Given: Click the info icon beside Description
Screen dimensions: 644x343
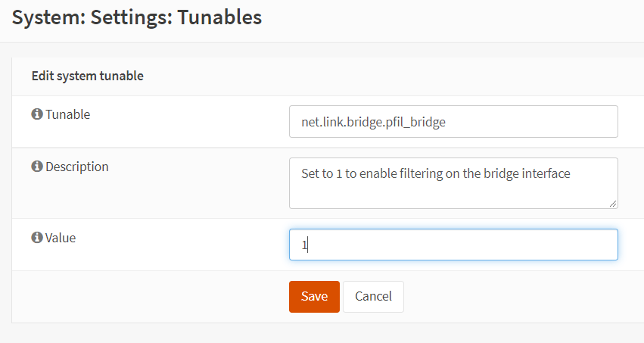Looking at the screenshot, I should 36,167.
